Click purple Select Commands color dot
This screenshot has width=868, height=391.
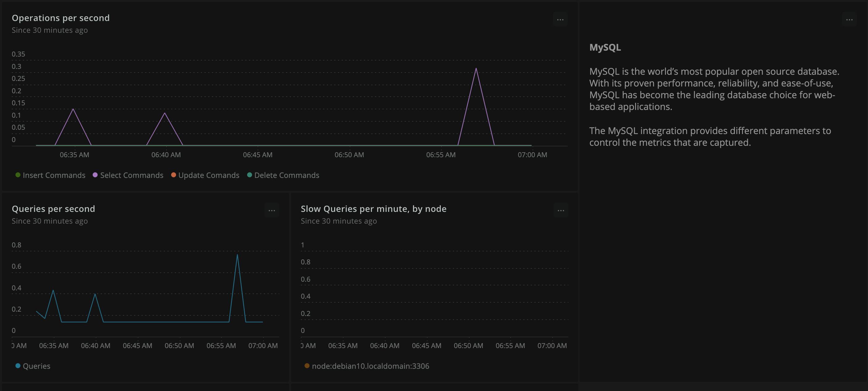95,175
